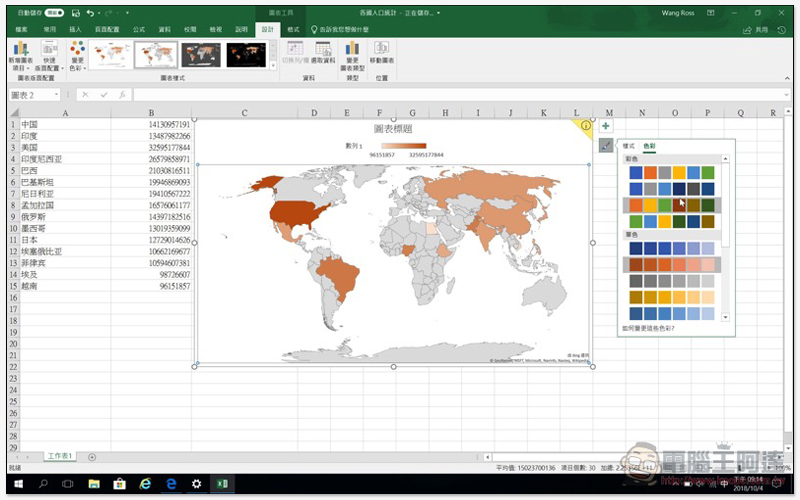Viewport: 800px width, 500px height.
Task: Pick colorful palette row starting orange, yellow, green
Action: 671,205
